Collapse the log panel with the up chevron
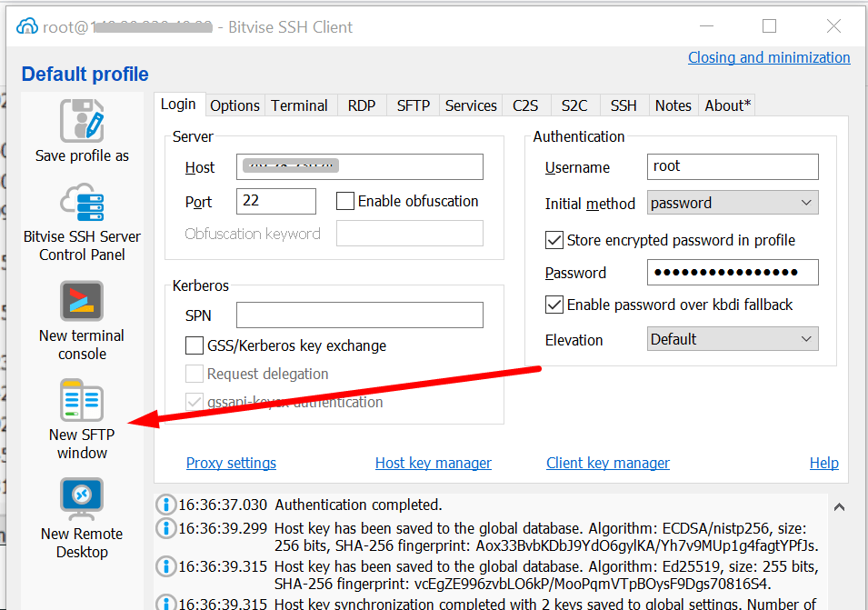868x610 pixels. [x=839, y=506]
